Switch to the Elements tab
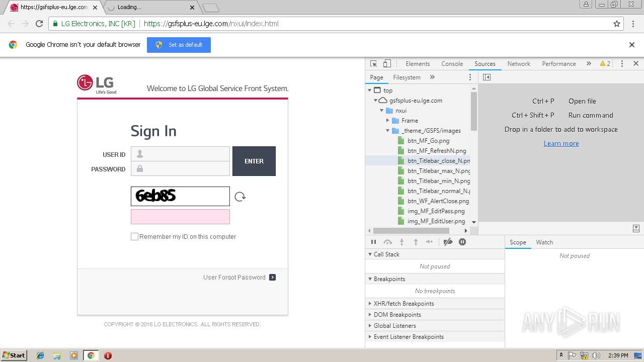 [x=418, y=64]
